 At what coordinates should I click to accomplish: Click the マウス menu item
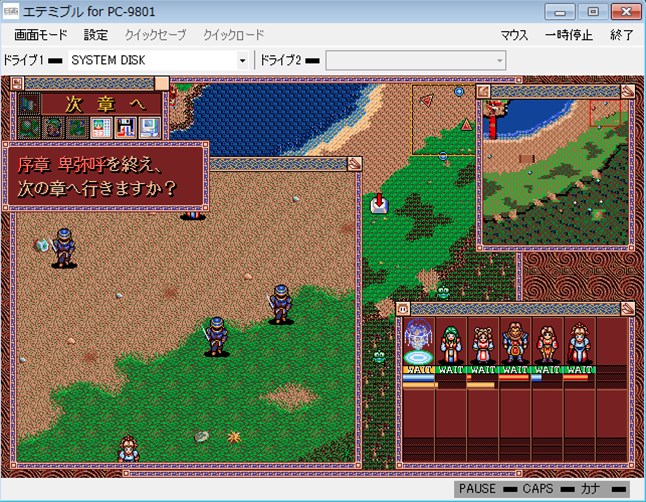click(x=514, y=35)
